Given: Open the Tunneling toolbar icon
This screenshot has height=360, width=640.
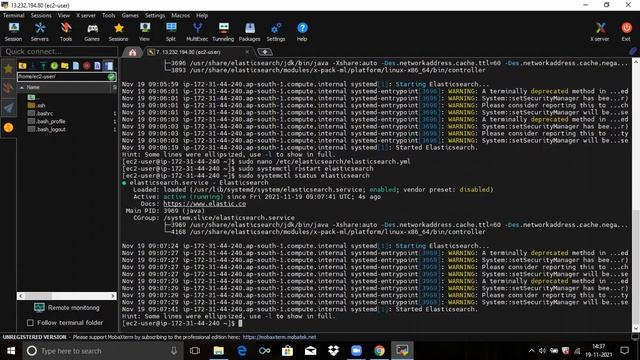Looking at the screenshot, I should (x=223, y=32).
